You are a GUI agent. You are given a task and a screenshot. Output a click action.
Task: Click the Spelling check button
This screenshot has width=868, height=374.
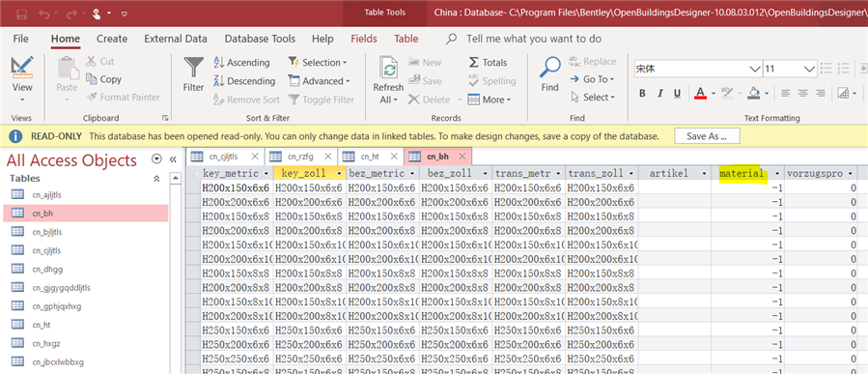pos(491,81)
